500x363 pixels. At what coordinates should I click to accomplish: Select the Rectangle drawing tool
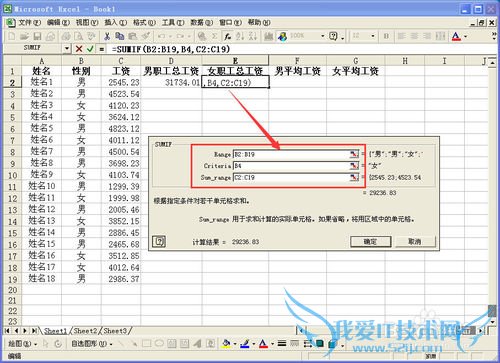point(146,343)
